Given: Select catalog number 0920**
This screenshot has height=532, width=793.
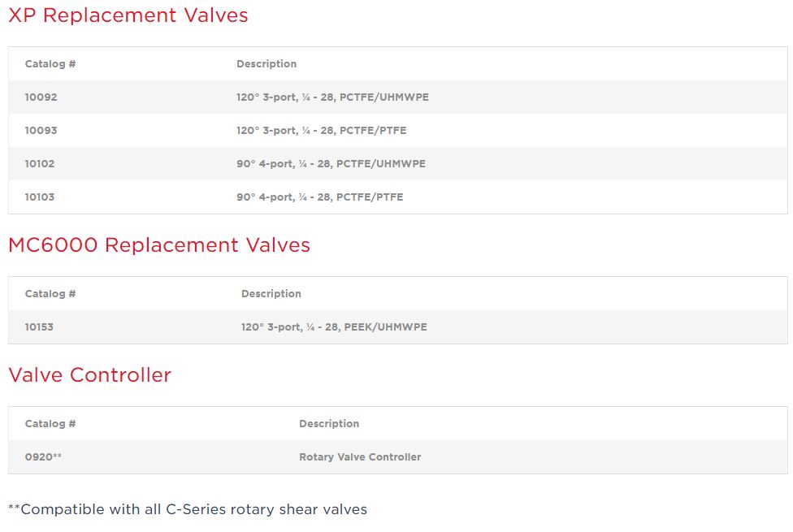Looking at the screenshot, I should pyautogui.click(x=43, y=457).
